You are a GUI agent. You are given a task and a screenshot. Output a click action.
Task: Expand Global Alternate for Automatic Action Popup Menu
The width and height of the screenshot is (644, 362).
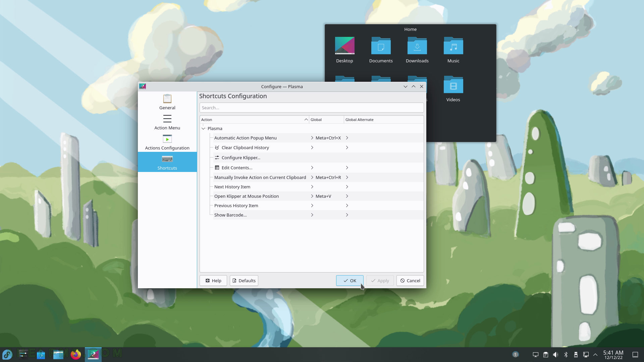click(x=347, y=138)
